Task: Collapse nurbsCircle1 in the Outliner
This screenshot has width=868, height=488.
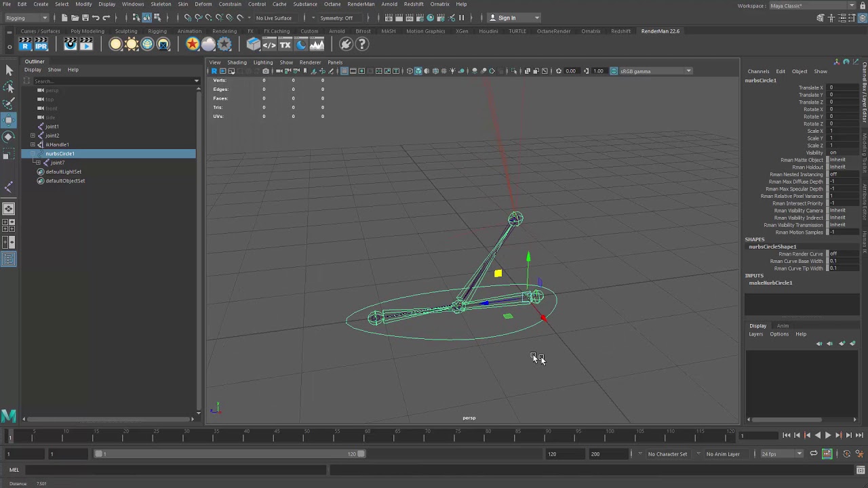Action: (x=33, y=154)
